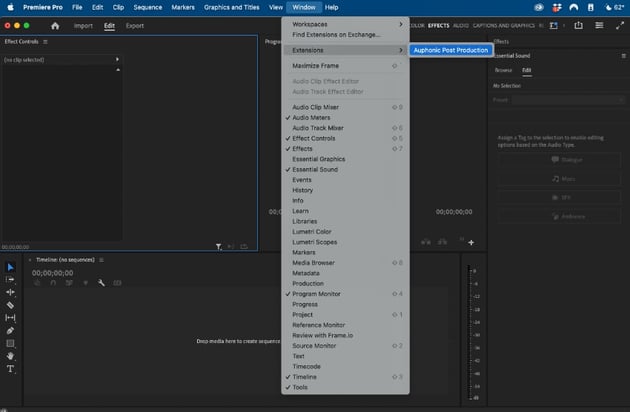This screenshot has width=630, height=412.
Task: Select Captions and Graphics workspace
Action: click(503, 26)
